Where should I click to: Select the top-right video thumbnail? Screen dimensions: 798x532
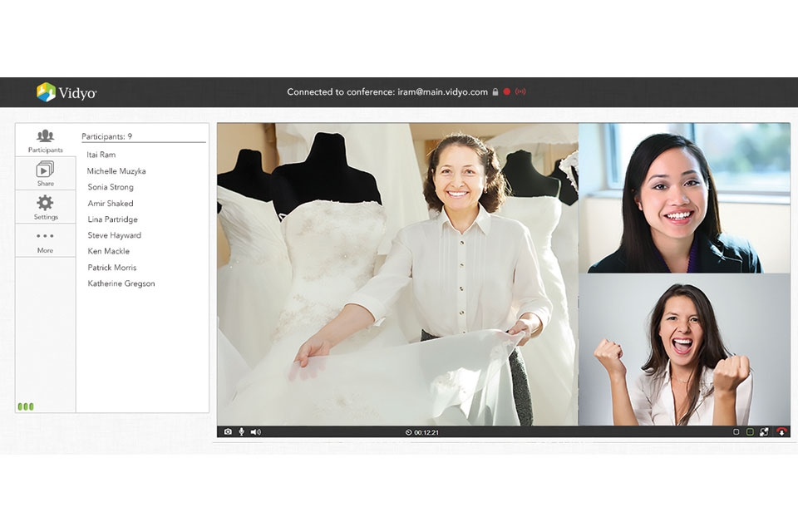pyautogui.click(x=684, y=198)
